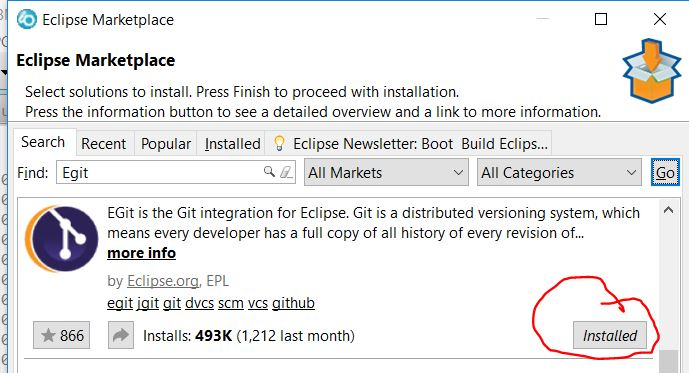
Task: Open the more info link
Action: coord(141,253)
